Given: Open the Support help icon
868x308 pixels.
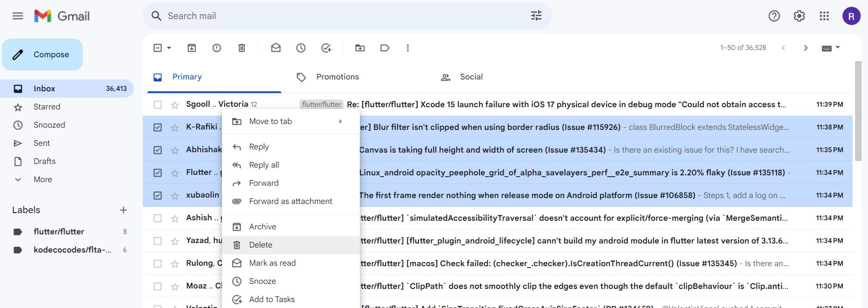Looking at the screenshot, I should [774, 16].
